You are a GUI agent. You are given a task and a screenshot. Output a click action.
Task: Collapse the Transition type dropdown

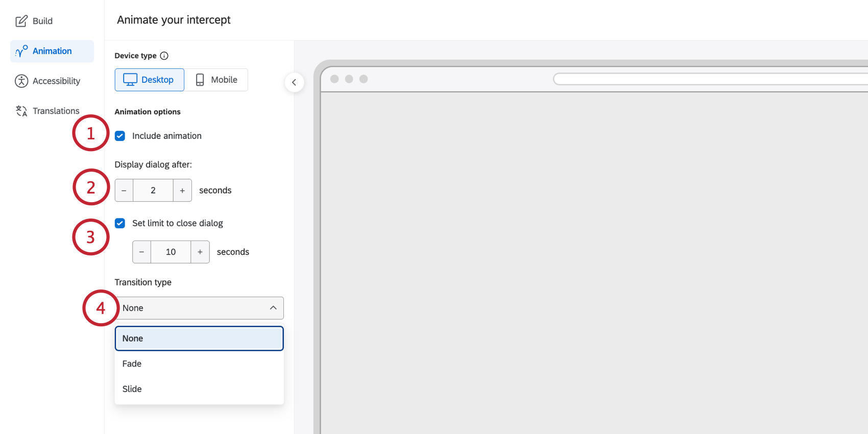coord(199,308)
